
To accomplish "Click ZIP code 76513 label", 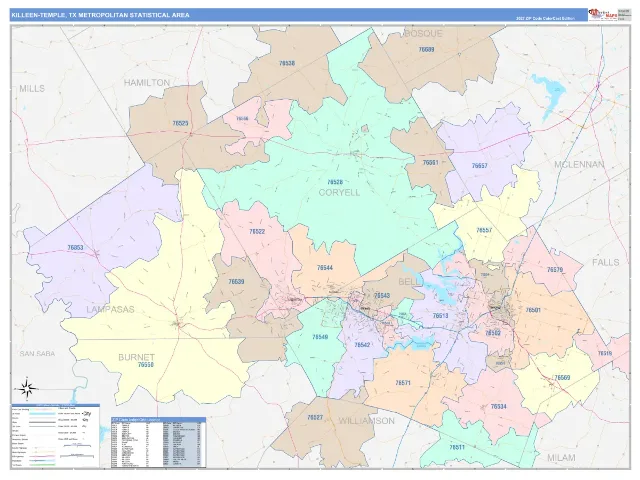I will click(x=440, y=316).
